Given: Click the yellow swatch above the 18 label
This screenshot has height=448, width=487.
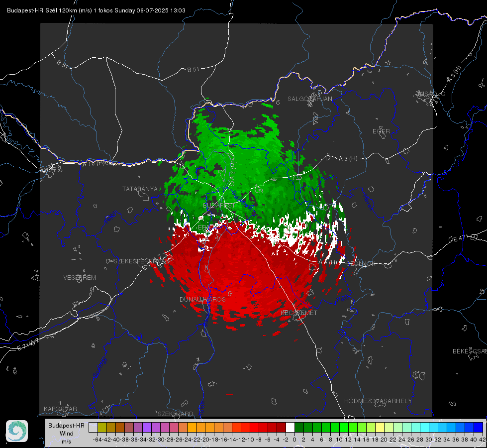Looking at the screenshot, I should pyautogui.click(x=380, y=427).
